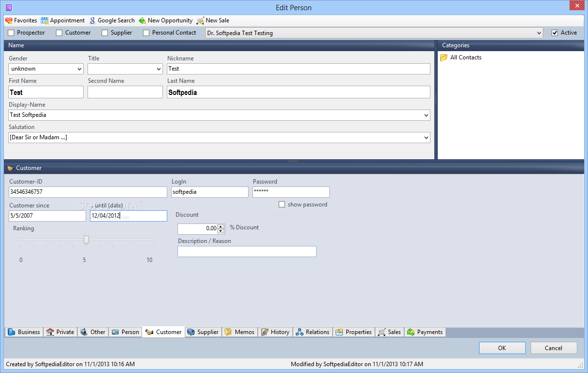
Task: Click the Favorites heart icon
Action: (x=9, y=20)
